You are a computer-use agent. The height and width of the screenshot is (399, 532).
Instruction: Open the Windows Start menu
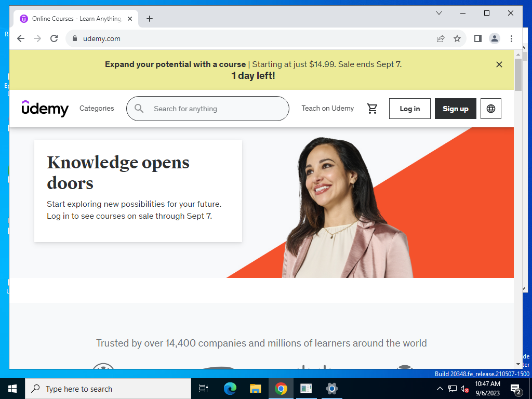[x=12, y=389]
